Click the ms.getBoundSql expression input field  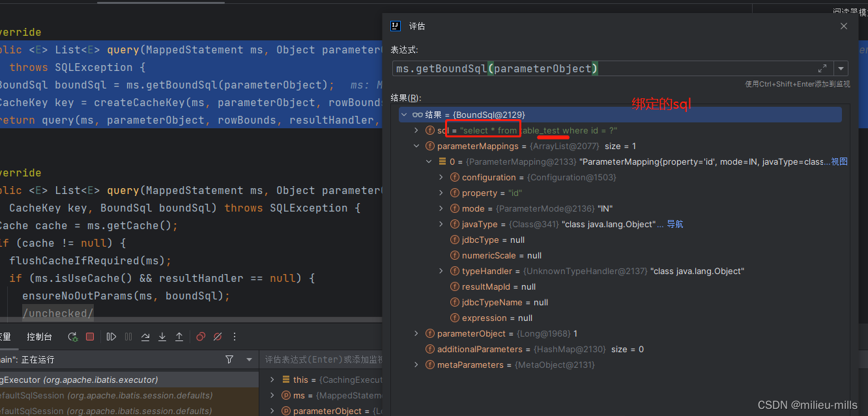tap(586, 68)
